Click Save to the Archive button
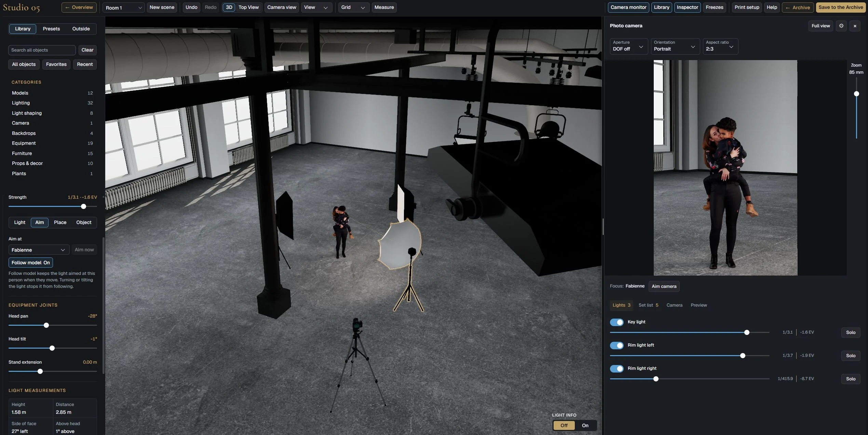This screenshot has height=435, width=868. [x=841, y=8]
